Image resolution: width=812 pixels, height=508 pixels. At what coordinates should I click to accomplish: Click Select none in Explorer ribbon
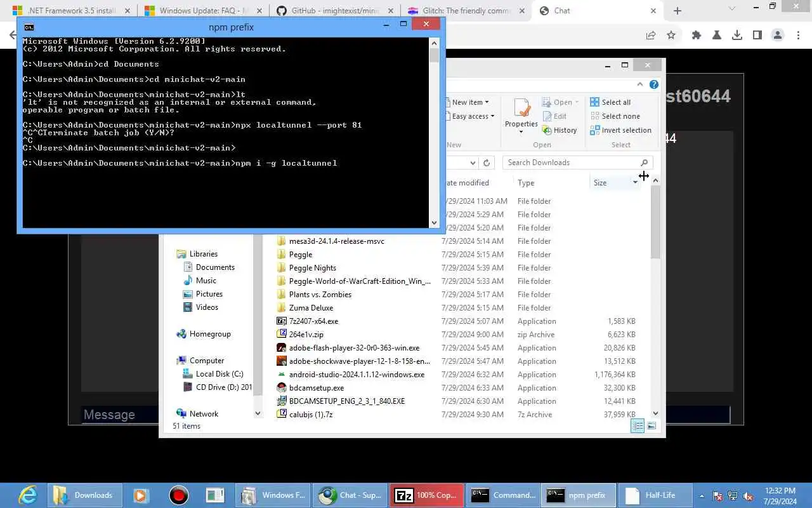point(615,116)
